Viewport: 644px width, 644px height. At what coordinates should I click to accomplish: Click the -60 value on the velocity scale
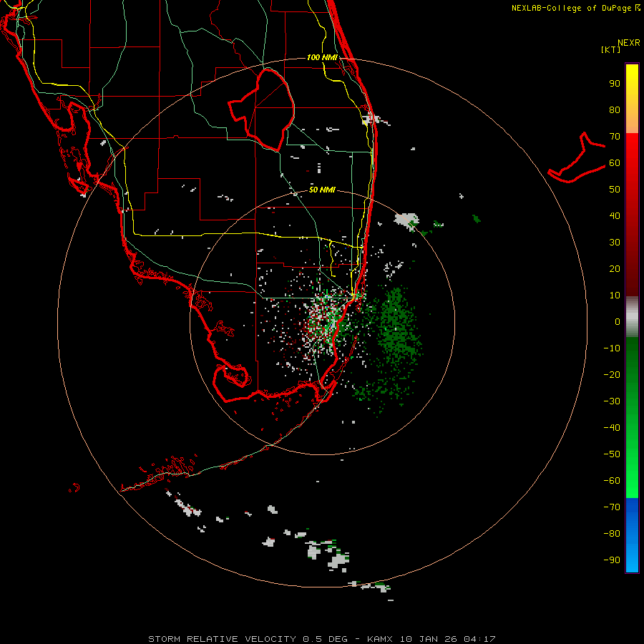point(612,481)
